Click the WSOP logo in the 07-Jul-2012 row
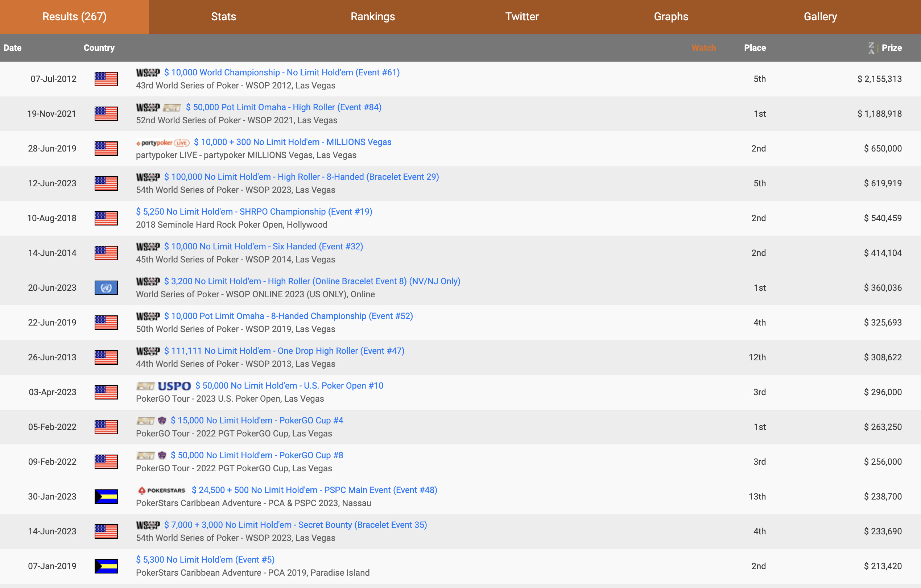 (148, 73)
